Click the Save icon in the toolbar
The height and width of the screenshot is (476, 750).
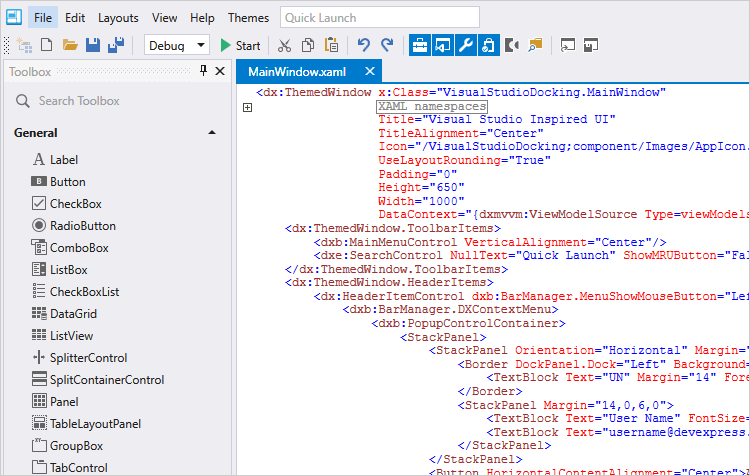click(93, 45)
